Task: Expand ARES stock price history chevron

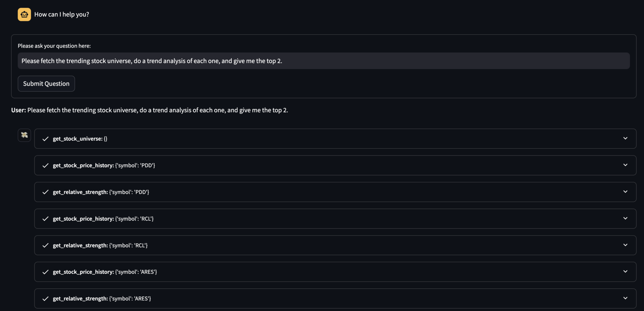Action: click(x=625, y=272)
